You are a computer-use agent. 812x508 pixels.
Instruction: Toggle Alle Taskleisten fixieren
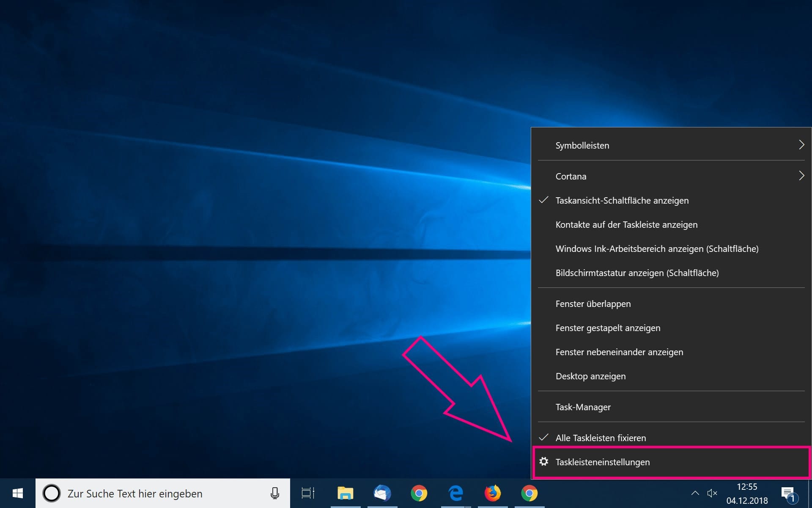[601, 438]
